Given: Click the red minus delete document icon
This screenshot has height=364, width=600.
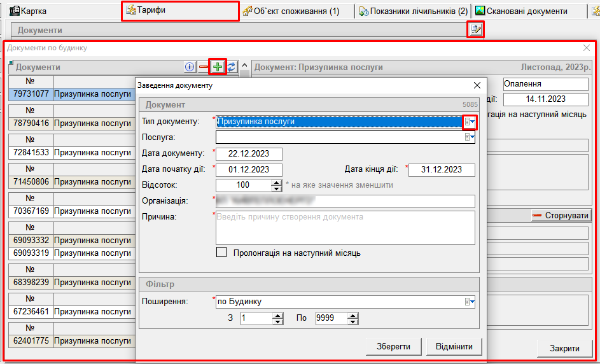Looking at the screenshot, I should tap(204, 67).
